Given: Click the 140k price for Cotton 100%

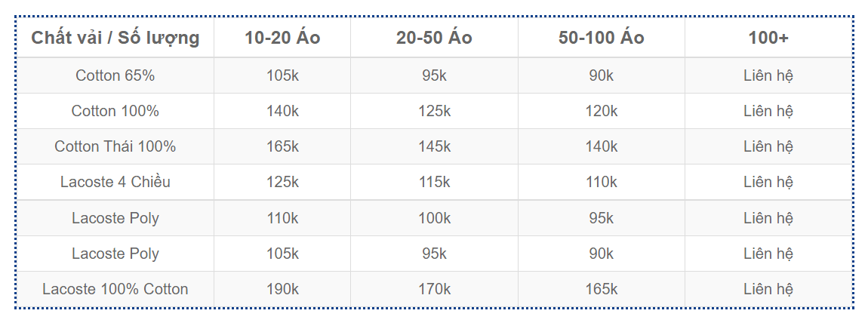Looking at the screenshot, I should 282,111.
